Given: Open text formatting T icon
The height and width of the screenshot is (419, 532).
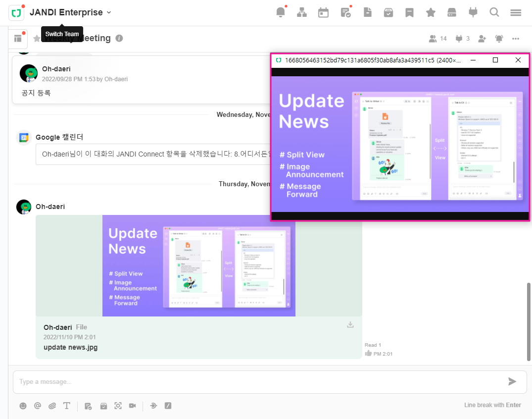Looking at the screenshot, I should pyautogui.click(x=67, y=406).
